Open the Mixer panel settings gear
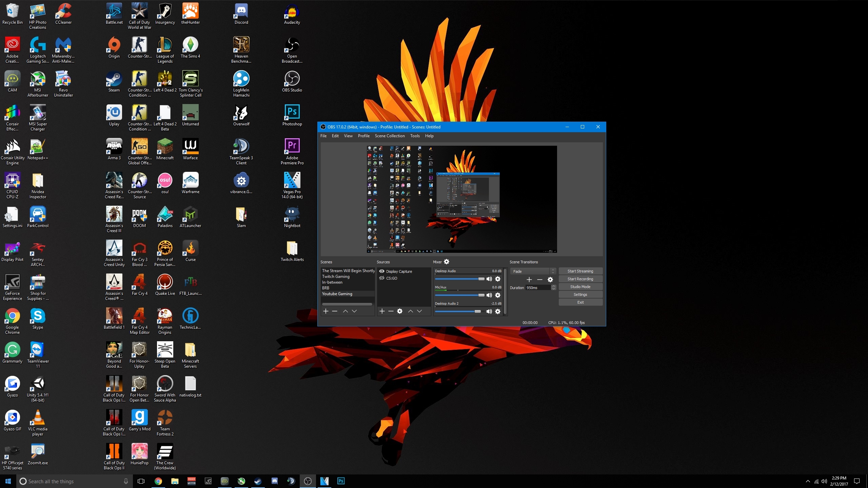This screenshot has width=868, height=488. [x=447, y=262]
